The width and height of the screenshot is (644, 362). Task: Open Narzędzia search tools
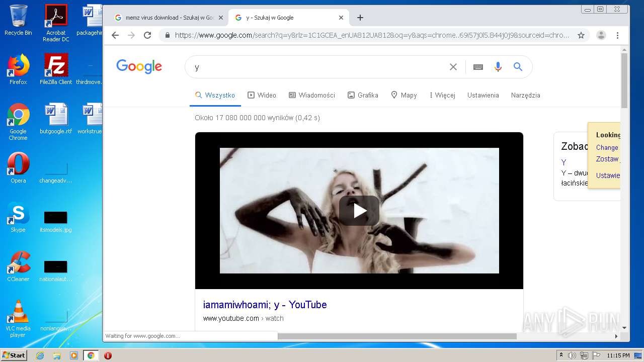coord(525,95)
